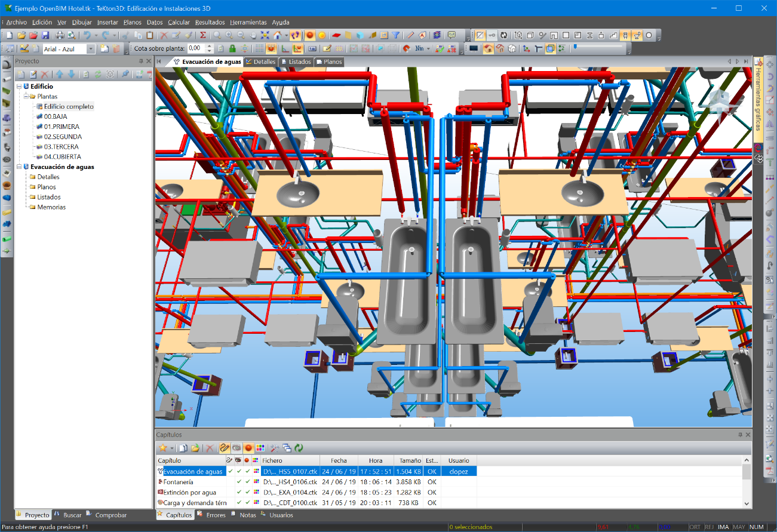Open the Calcular menu
This screenshot has width=777, height=532.
[179, 22]
